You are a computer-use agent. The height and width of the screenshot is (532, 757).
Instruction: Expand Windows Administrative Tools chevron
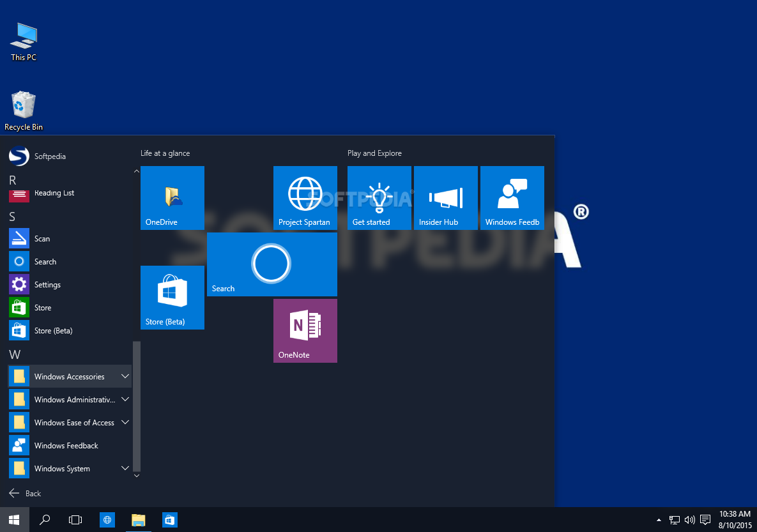point(125,399)
